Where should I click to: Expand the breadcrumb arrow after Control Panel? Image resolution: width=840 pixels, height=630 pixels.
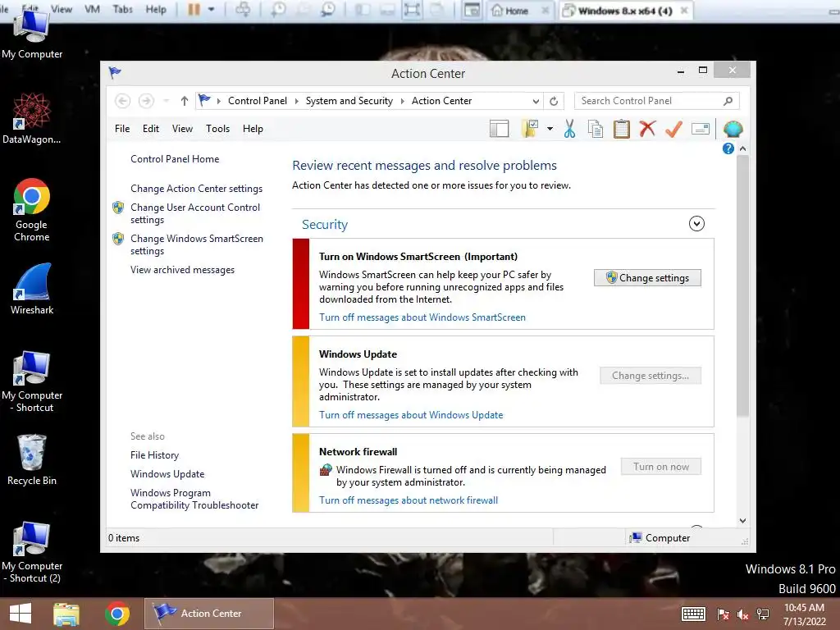click(296, 101)
